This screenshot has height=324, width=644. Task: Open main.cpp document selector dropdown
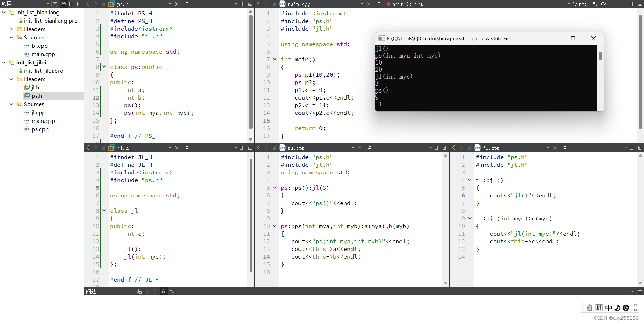(362, 4)
